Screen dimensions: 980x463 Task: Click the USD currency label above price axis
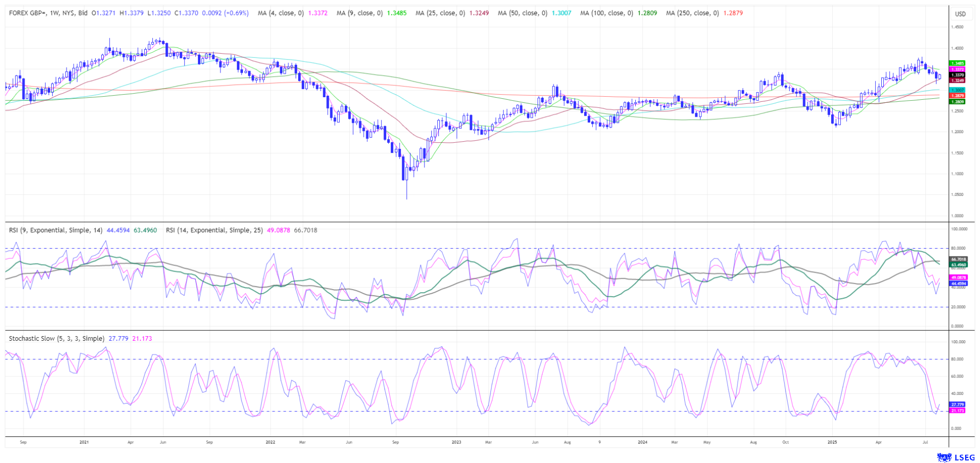point(960,14)
